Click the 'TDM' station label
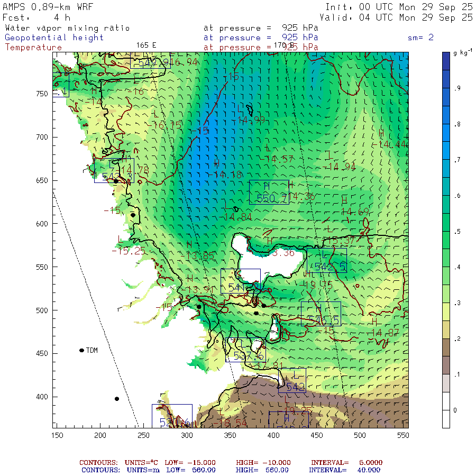 tap(92, 350)
